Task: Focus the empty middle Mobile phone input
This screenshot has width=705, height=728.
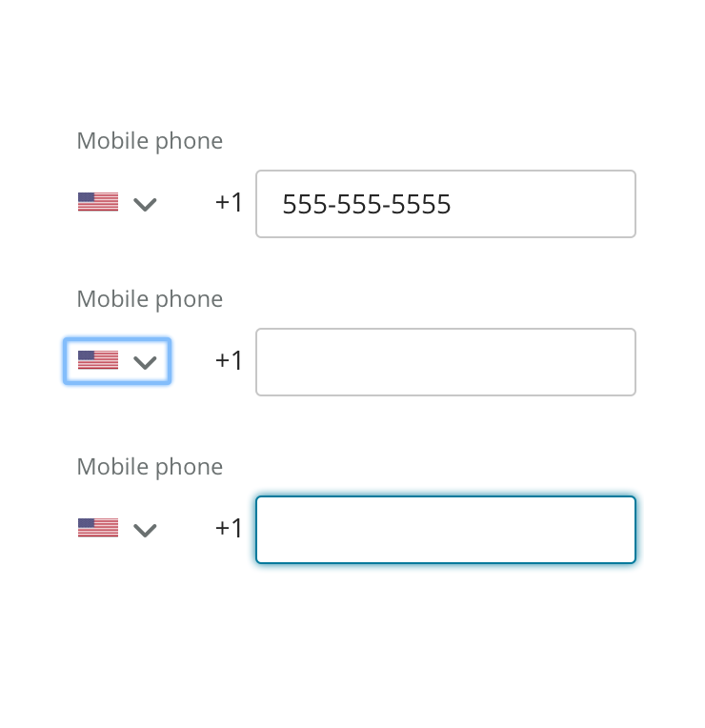Action: point(445,362)
